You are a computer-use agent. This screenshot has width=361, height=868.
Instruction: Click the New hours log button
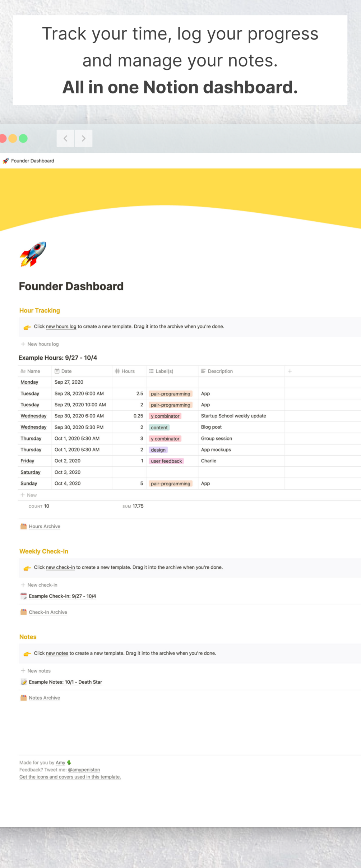tap(40, 344)
